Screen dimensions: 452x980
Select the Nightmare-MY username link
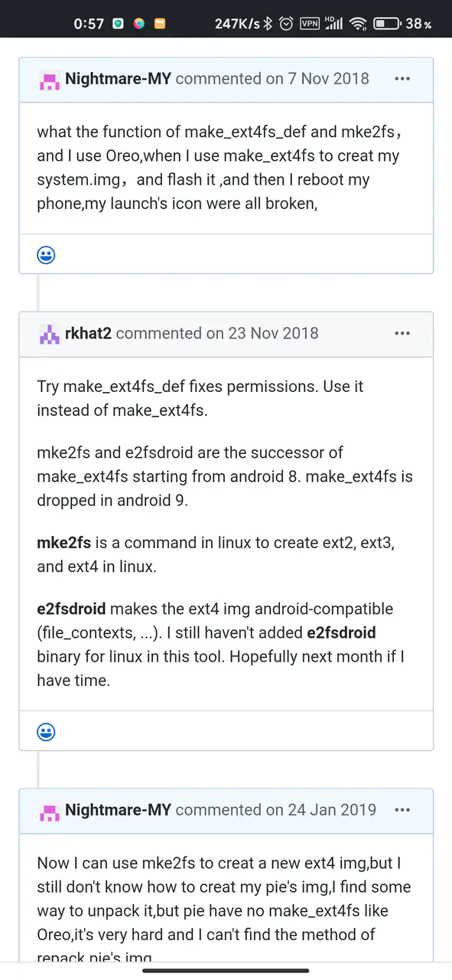(118, 79)
